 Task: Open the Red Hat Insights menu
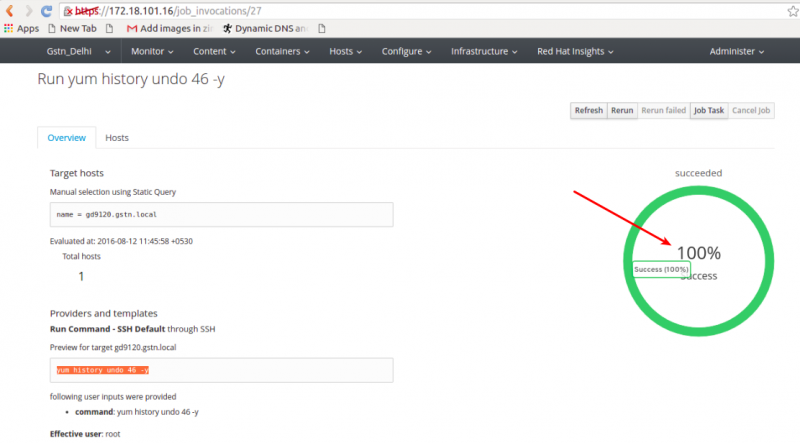pyautogui.click(x=575, y=51)
